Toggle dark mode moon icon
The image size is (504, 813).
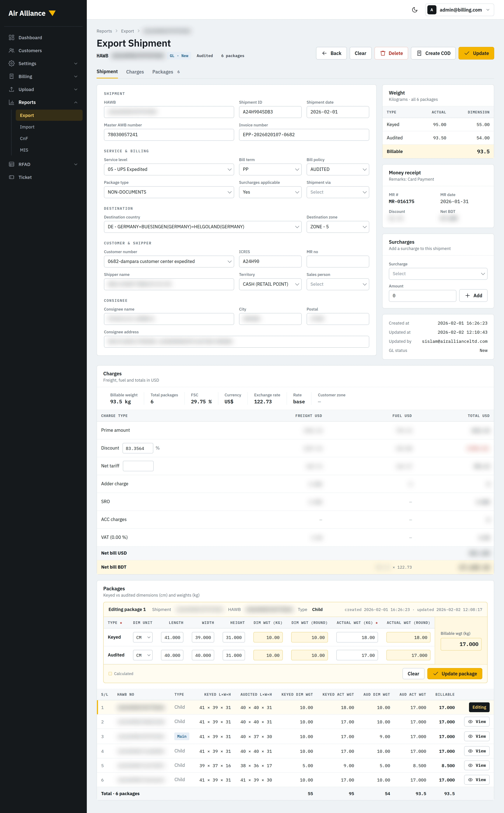pos(414,10)
